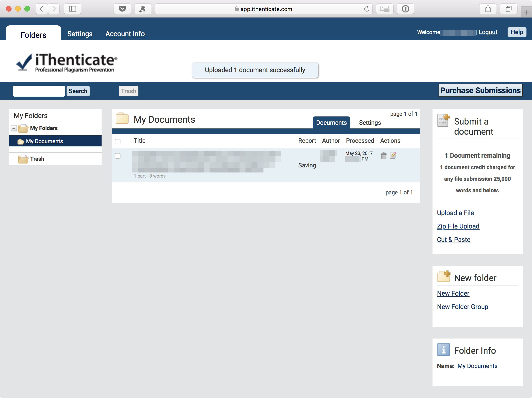
Task: Click the Purchase Submissions button
Action: (x=480, y=90)
